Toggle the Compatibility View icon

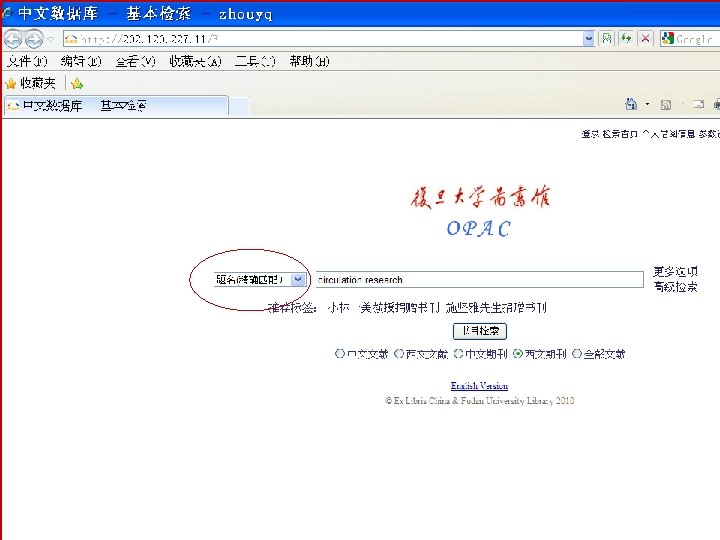click(607, 39)
